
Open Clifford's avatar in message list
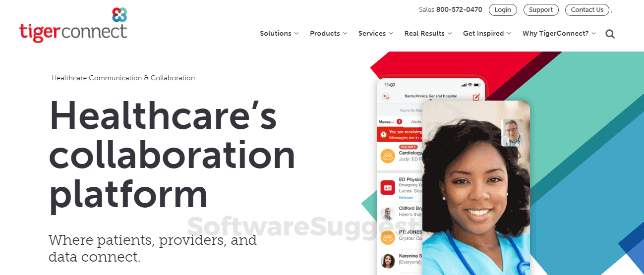point(388,214)
